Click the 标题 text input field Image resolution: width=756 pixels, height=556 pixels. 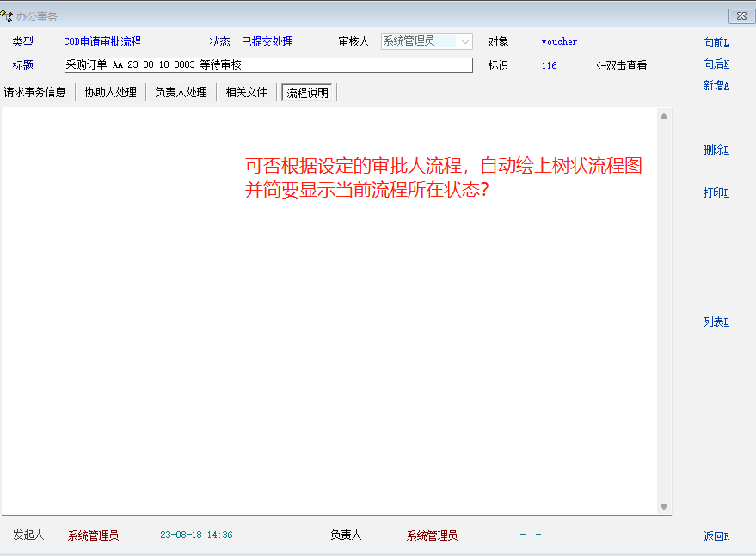268,65
